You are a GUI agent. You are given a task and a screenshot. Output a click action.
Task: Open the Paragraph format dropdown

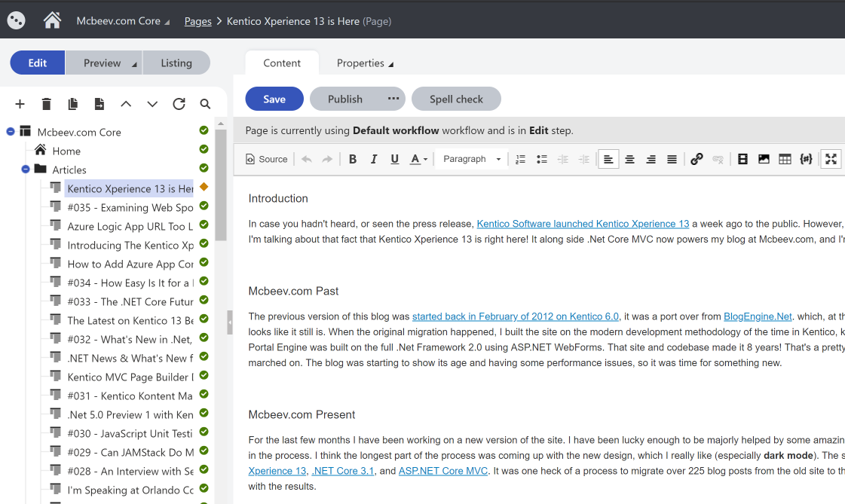[472, 160]
